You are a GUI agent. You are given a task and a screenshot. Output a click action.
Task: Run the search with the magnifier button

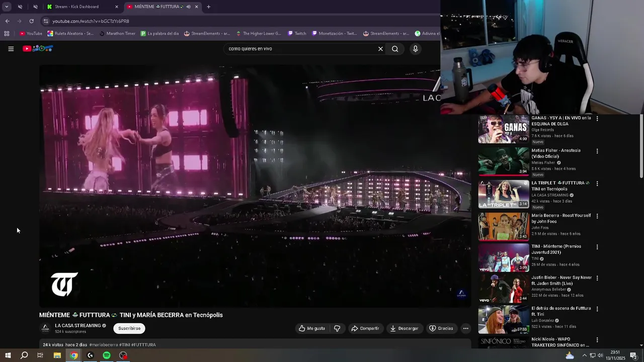(x=395, y=49)
